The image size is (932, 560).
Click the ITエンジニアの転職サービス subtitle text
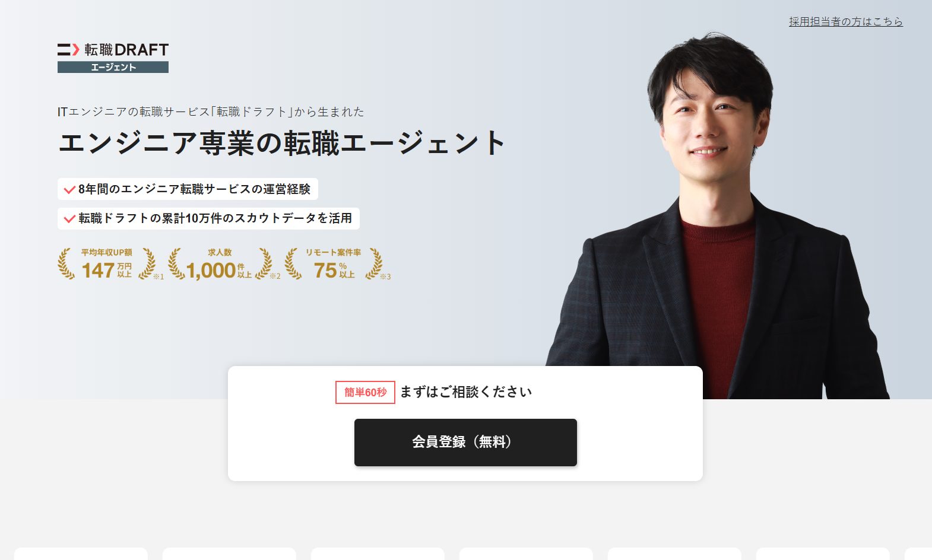click(x=211, y=112)
